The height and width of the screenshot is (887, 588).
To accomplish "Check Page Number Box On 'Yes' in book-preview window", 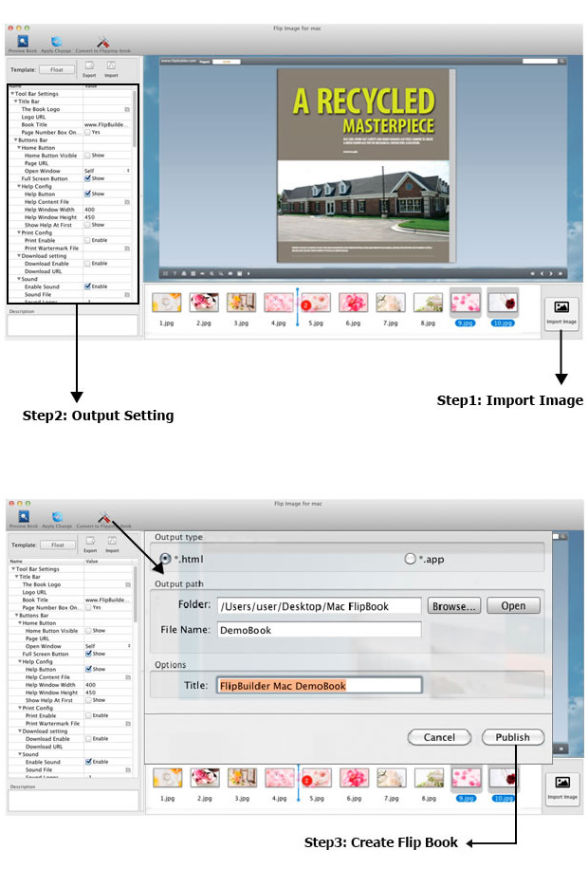I will (x=87, y=133).
